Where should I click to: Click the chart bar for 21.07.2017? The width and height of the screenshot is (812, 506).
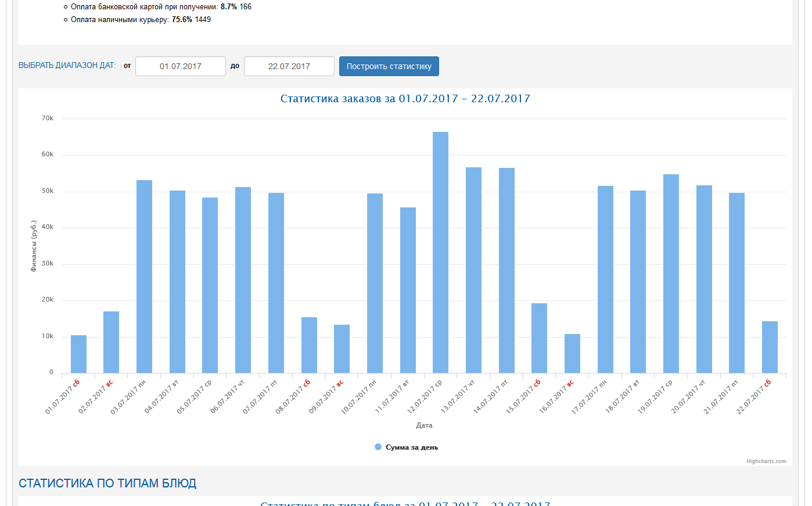737,283
